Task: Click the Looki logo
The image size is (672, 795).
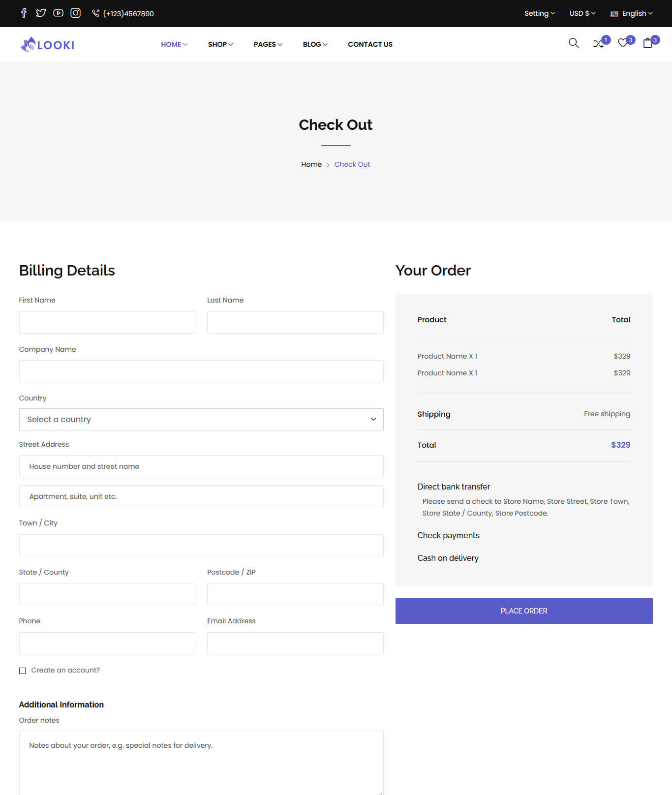Action: tap(47, 45)
